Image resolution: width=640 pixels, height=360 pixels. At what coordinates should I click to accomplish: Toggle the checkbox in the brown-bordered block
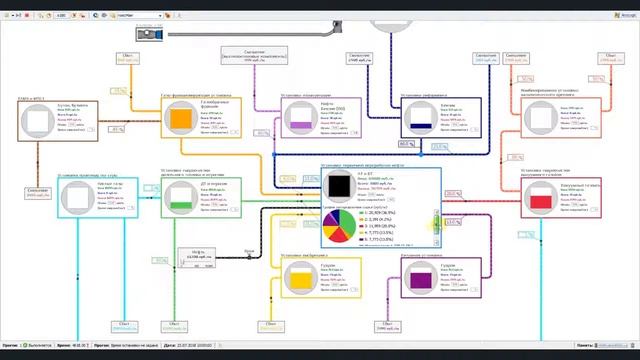coord(91,130)
